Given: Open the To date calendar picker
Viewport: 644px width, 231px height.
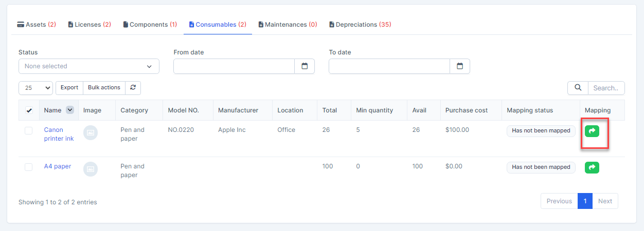Looking at the screenshot, I should pyautogui.click(x=460, y=66).
